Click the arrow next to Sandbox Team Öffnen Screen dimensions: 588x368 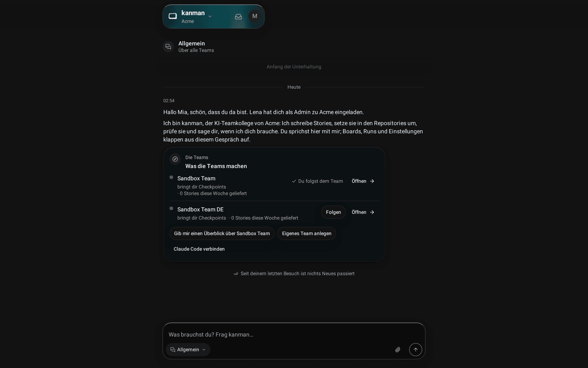click(372, 181)
